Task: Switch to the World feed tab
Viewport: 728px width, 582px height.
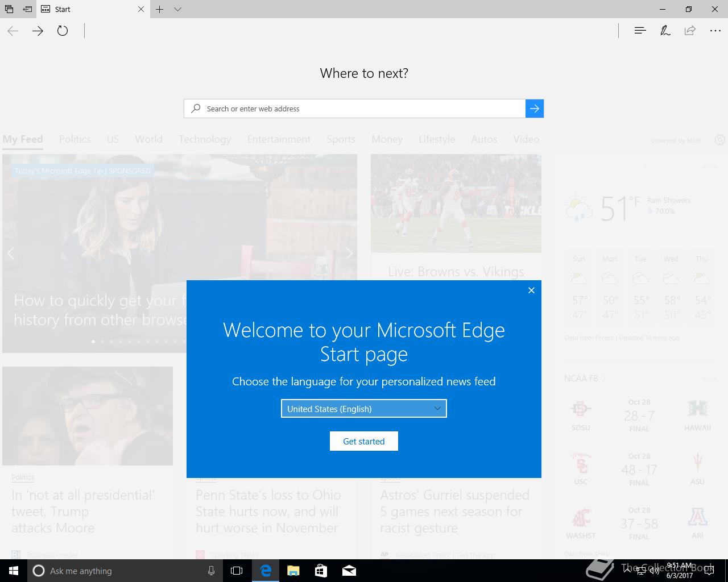Action: pos(148,139)
